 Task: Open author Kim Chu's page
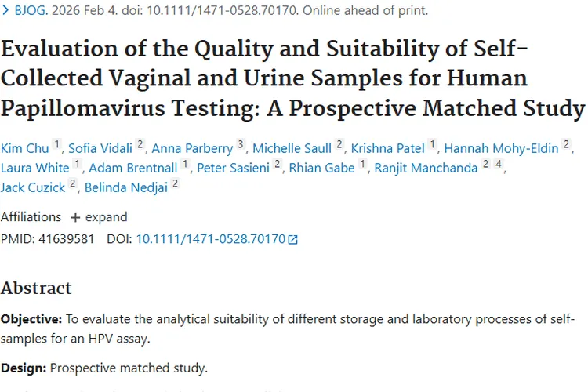click(x=24, y=148)
